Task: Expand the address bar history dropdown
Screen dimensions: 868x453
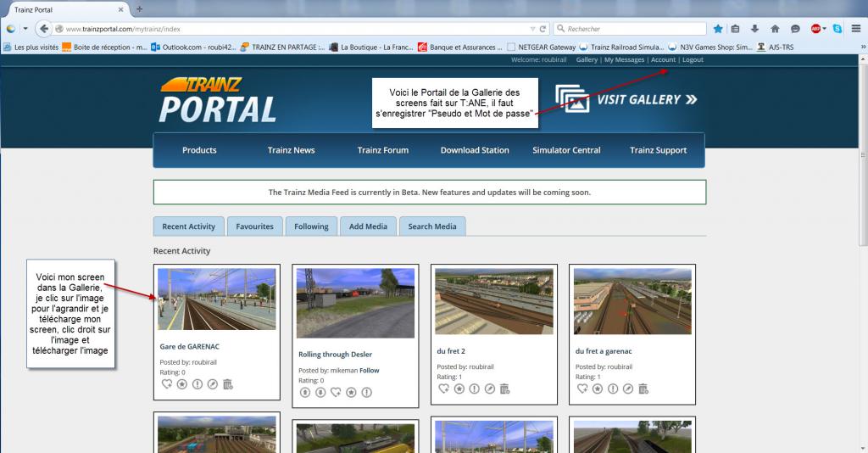Action: coord(532,29)
